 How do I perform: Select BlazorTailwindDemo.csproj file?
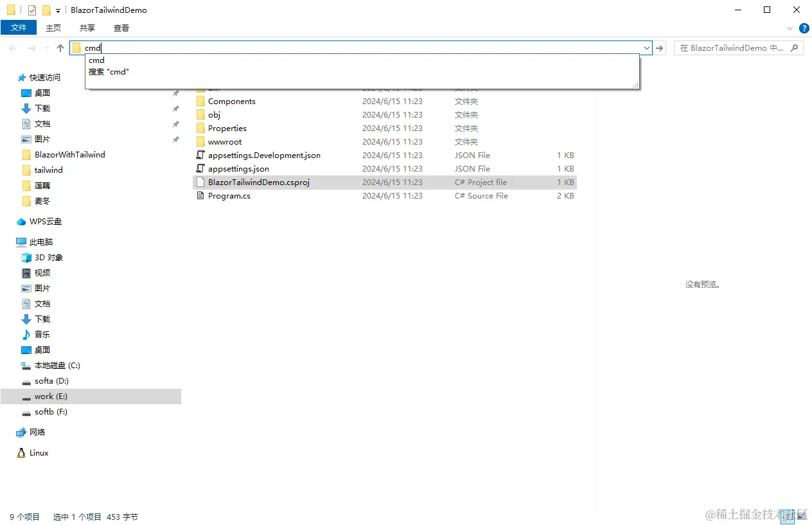pos(385,182)
